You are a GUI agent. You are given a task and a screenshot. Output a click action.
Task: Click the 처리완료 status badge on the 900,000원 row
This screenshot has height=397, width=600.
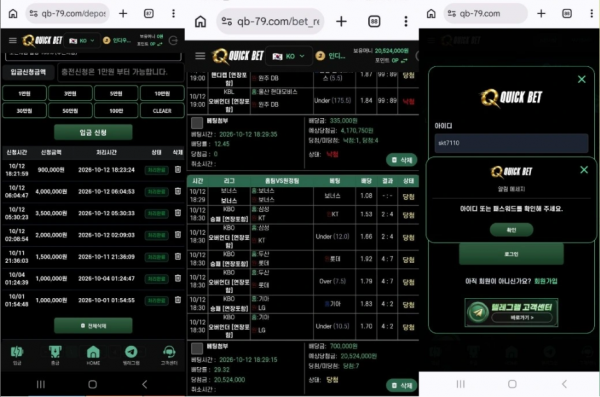[157, 170]
